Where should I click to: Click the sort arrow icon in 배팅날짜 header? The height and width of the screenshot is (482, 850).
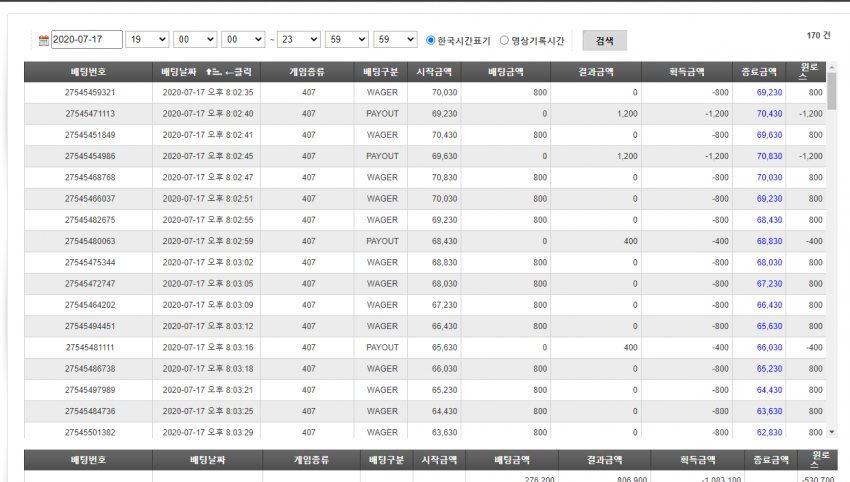213,72
